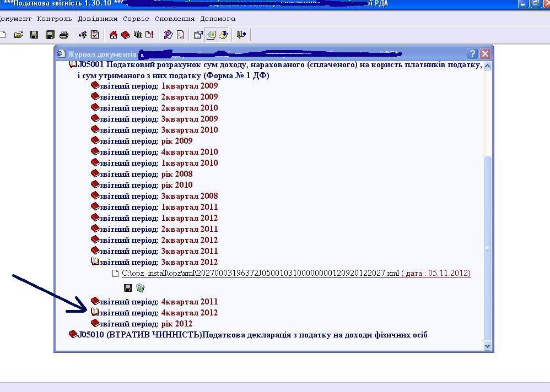Click the checklist document toolbar icon
This screenshot has height=392, width=550.
95,35
